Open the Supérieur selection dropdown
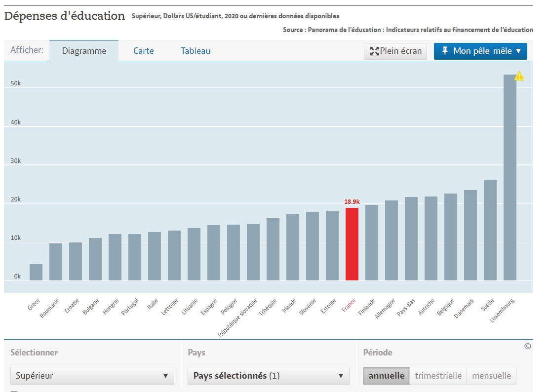Viewport: 549px width, 392px height. tap(92, 376)
